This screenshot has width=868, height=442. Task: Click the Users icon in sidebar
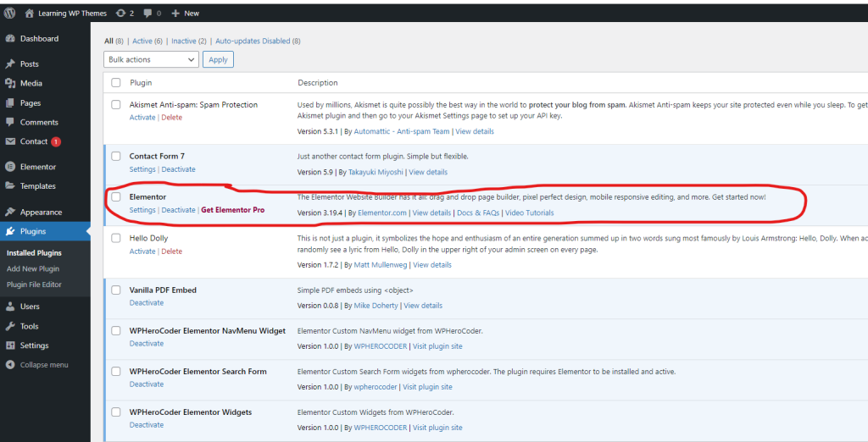tap(10, 307)
